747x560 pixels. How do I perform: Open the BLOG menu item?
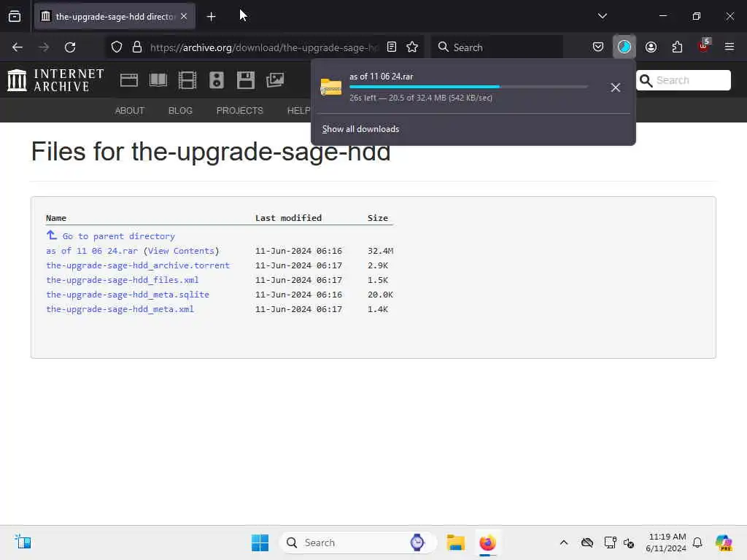[x=180, y=111]
